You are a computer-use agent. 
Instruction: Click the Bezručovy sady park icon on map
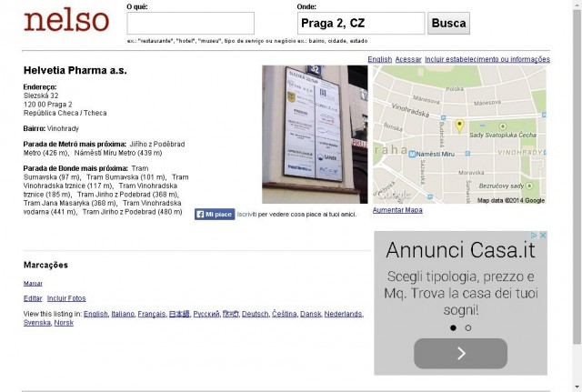(x=529, y=186)
